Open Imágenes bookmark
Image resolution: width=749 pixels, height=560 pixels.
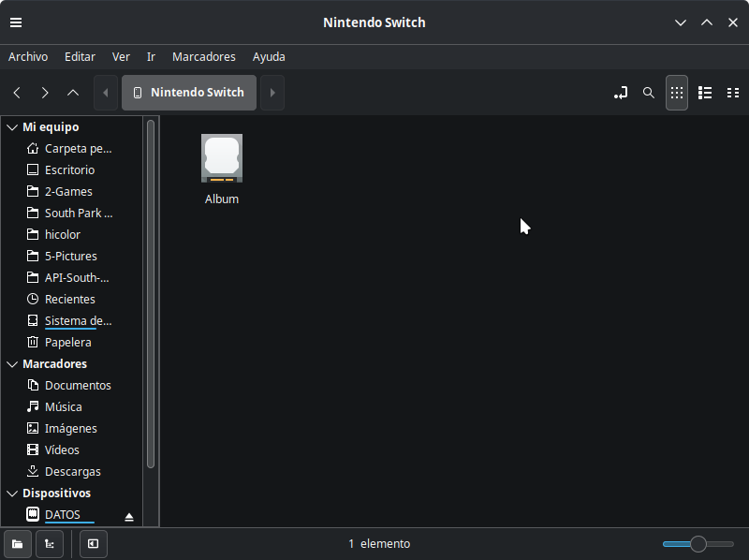click(x=72, y=429)
